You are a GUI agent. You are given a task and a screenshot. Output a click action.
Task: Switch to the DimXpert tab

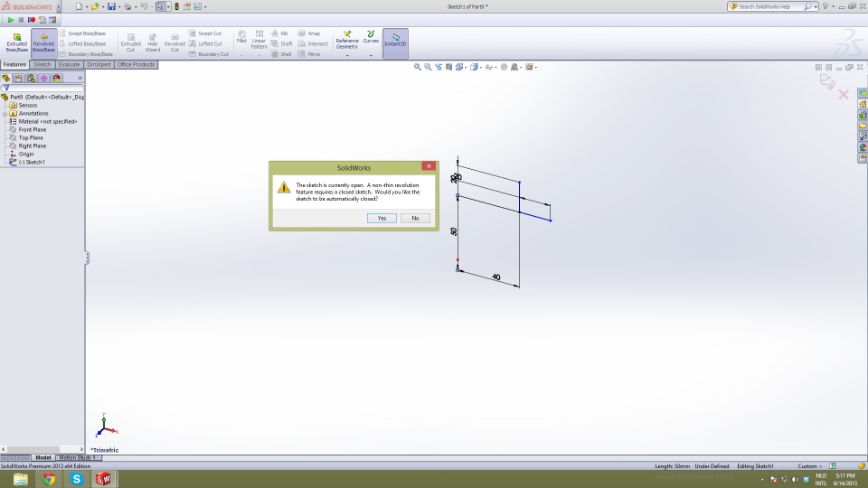[99, 65]
